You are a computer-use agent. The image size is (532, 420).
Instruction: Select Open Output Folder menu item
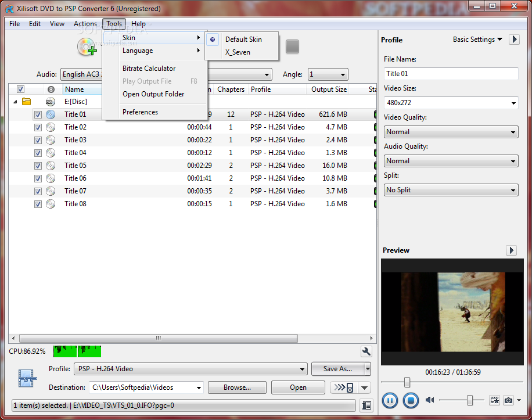[155, 94]
